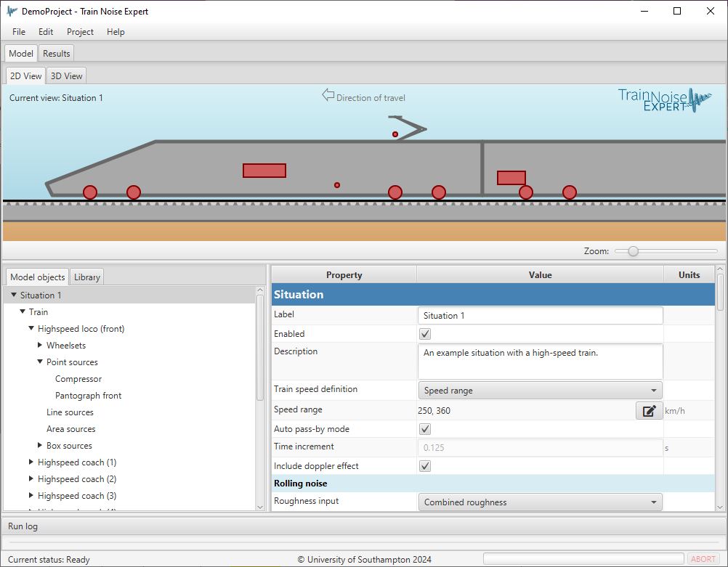Switch to the Results tab
The width and height of the screenshot is (728, 567).
pyautogui.click(x=56, y=53)
